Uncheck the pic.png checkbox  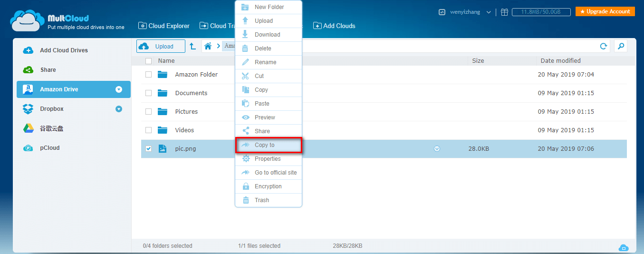(x=148, y=149)
